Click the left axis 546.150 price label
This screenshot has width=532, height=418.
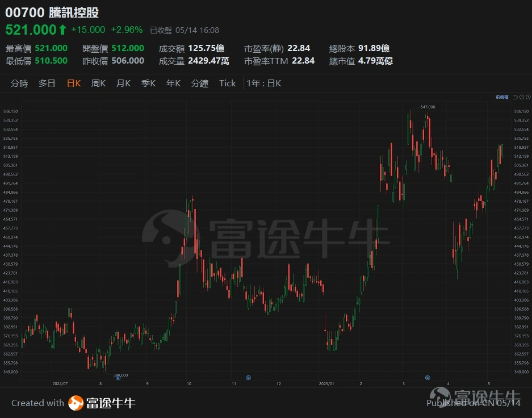[11, 111]
